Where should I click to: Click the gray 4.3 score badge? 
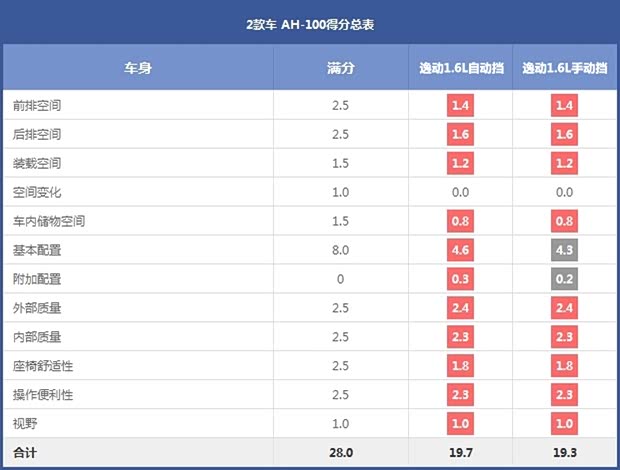(x=564, y=250)
